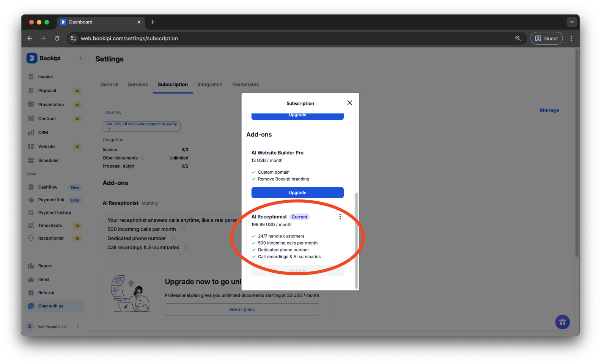This screenshot has width=601, height=364.
Task: Switch to the Integration tab
Action: [210, 85]
